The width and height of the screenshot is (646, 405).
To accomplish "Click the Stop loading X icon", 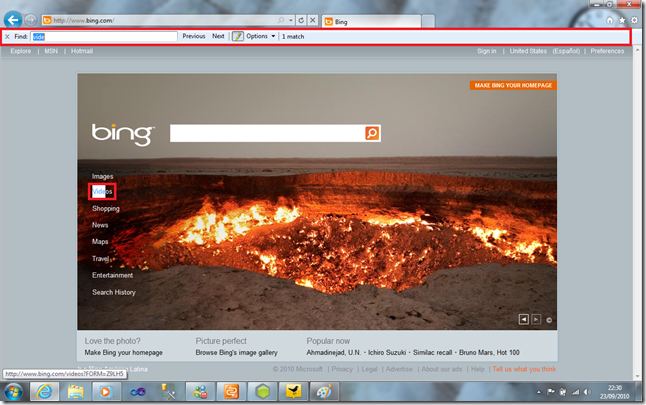I will click(313, 20).
